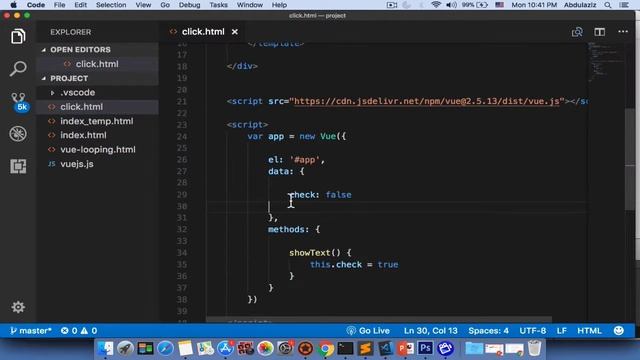The height and width of the screenshot is (360, 640).
Task: Start Go Live server from status bar
Action: coord(368,331)
